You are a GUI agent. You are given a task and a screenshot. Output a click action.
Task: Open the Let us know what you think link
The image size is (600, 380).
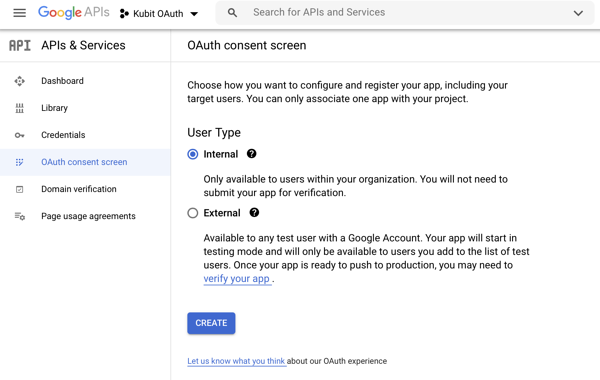236,361
